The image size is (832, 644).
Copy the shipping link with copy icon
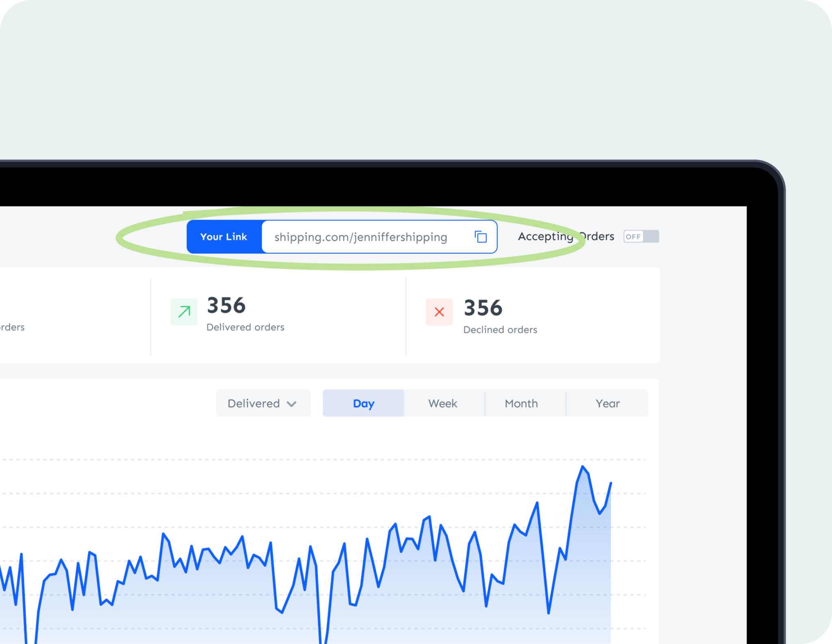(x=481, y=237)
